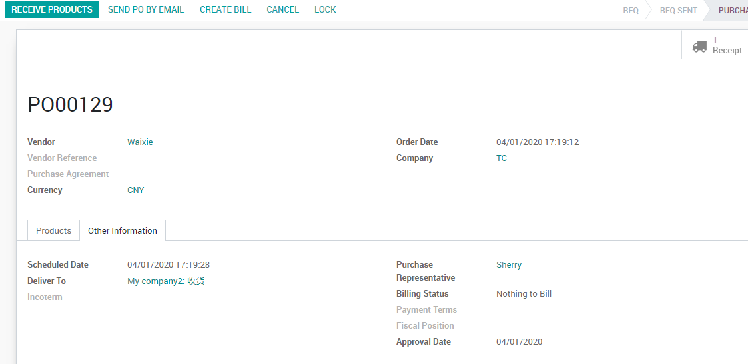Send PO by Email
Viewport: 749px width, 364px height.
(146, 10)
